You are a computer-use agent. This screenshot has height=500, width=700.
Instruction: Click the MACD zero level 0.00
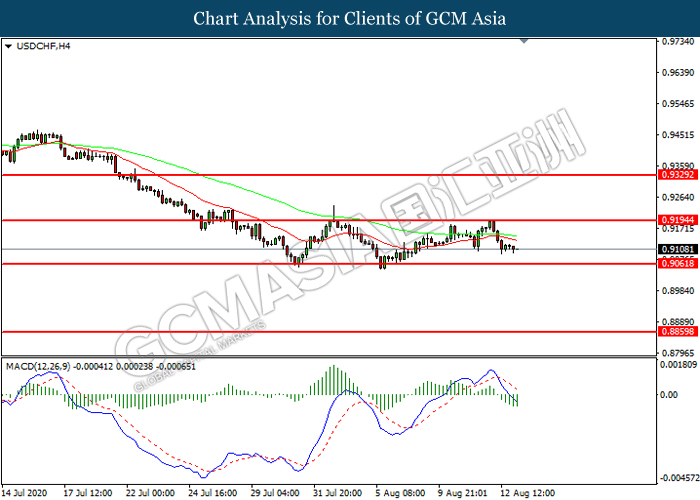669,395
